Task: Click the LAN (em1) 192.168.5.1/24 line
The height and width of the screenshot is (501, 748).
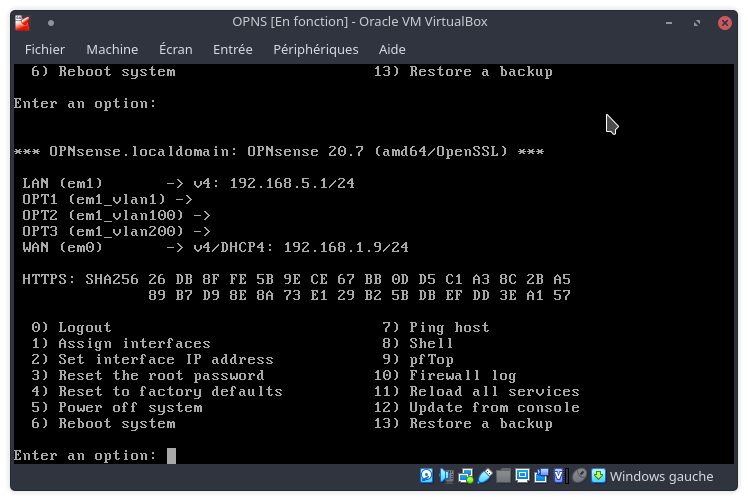Action: coord(188,183)
